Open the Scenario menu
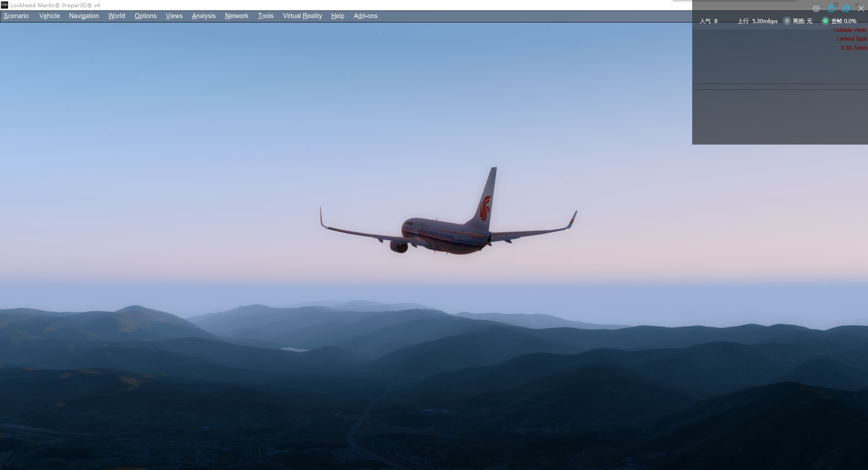 (x=16, y=16)
